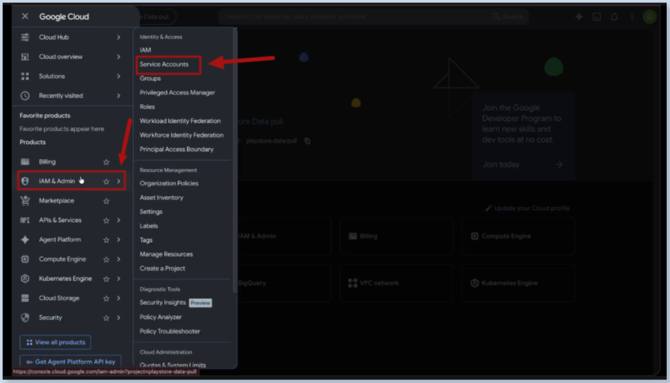Click the APIs & Services API icon

(25, 220)
